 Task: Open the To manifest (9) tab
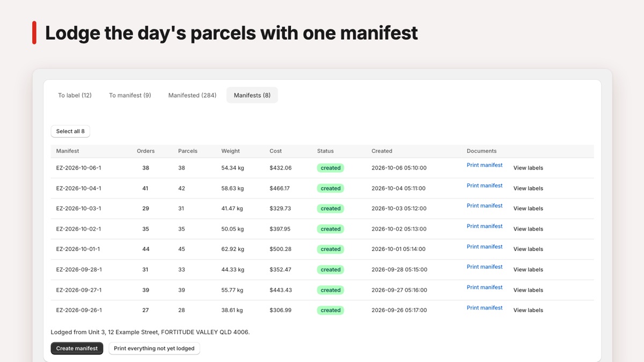pos(130,95)
